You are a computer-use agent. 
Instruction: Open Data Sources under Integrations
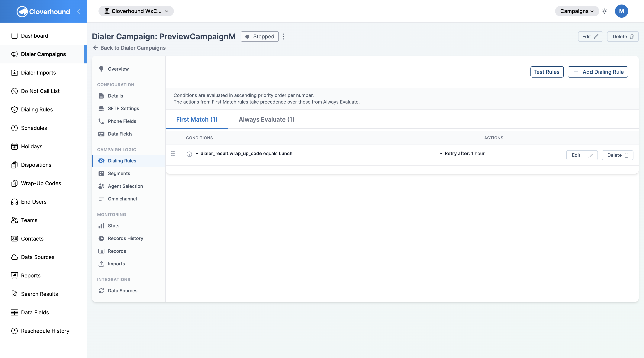pyautogui.click(x=128, y=291)
